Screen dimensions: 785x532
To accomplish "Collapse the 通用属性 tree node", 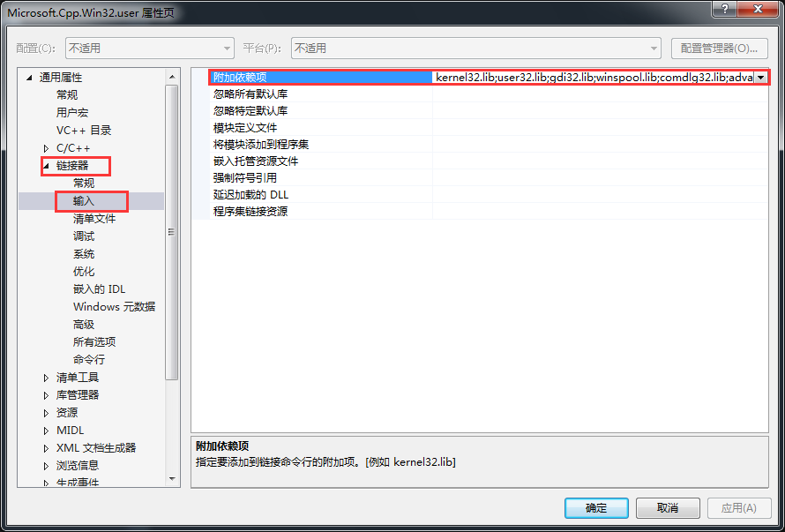I will (29, 78).
